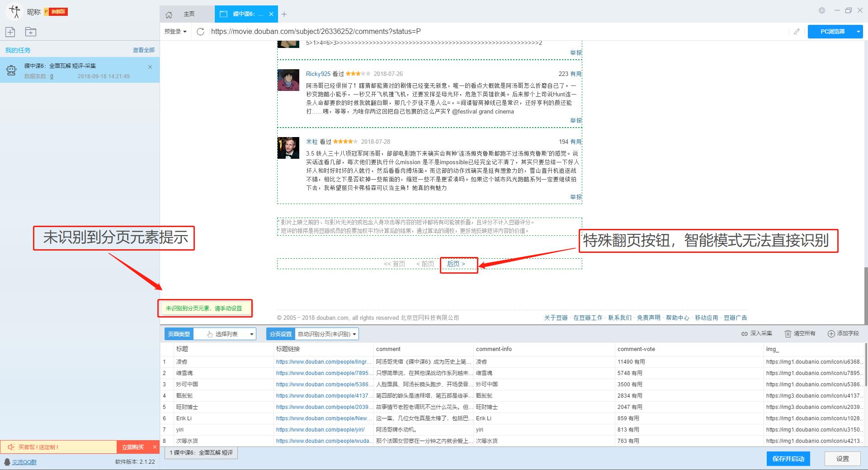Select task 碟中谍6: 全面瓦解 短评-采集
This screenshot has height=470, width=868.
tap(80, 70)
